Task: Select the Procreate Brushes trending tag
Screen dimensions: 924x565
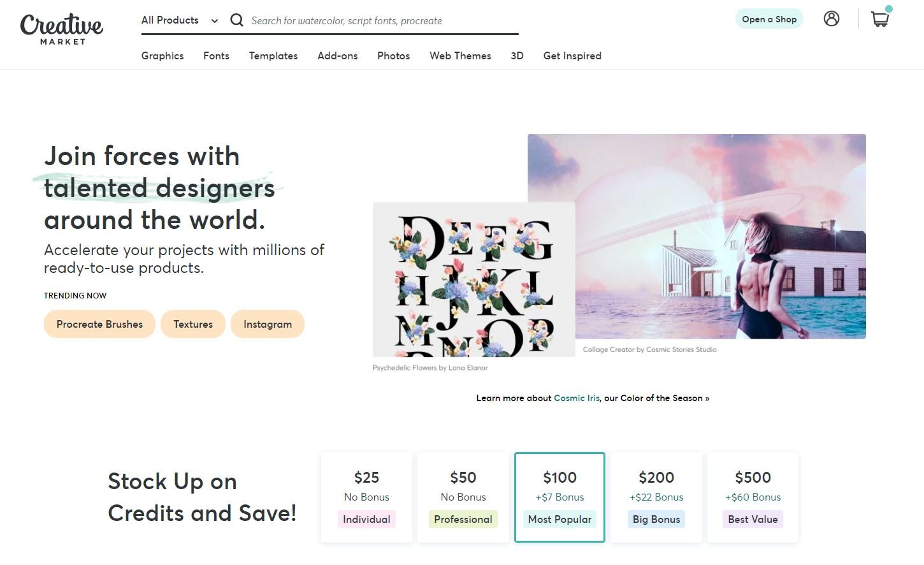Action: [x=99, y=324]
